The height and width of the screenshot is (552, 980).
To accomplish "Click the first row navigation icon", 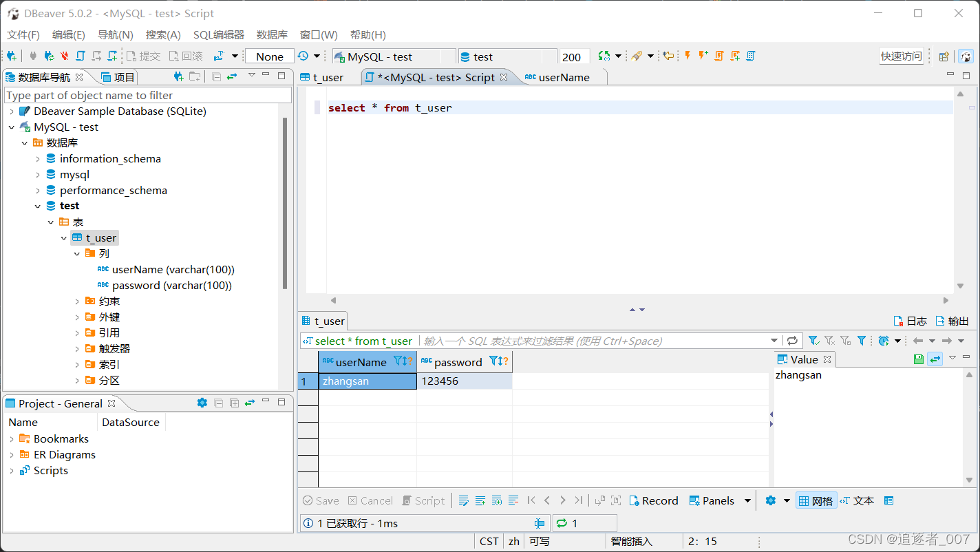I will [531, 500].
